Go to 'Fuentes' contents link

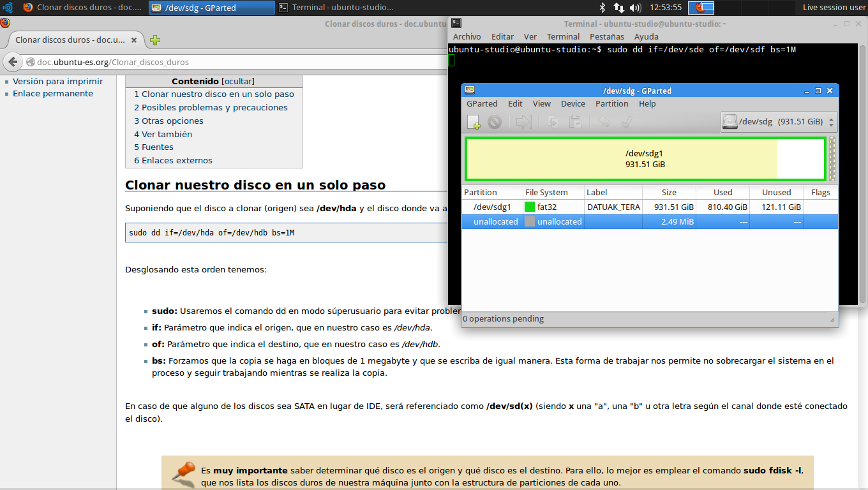(153, 147)
